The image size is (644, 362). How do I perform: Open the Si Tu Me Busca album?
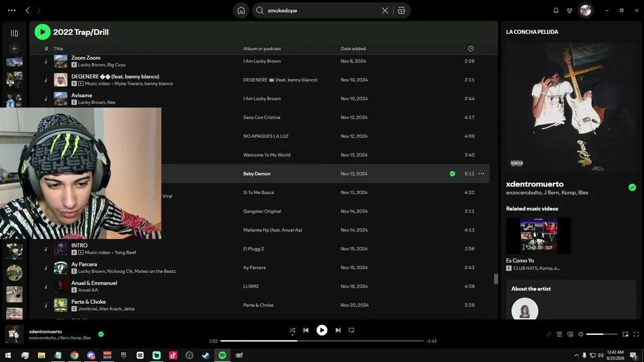coord(259,193)
